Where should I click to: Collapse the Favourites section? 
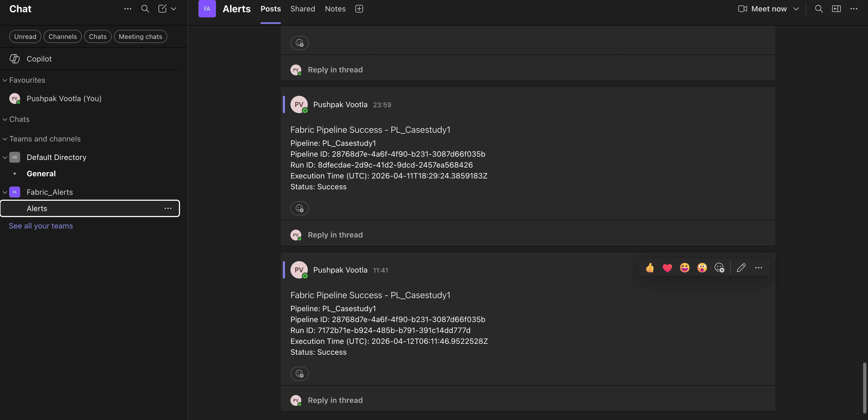click(5, 80)
